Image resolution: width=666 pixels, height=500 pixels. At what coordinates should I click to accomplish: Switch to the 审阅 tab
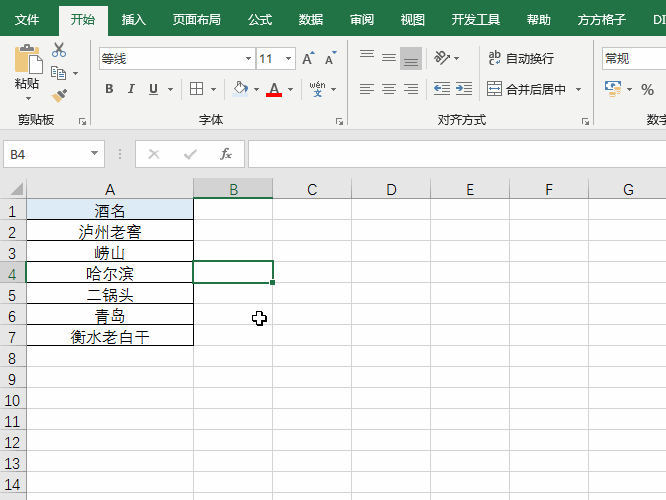(362, 20)
